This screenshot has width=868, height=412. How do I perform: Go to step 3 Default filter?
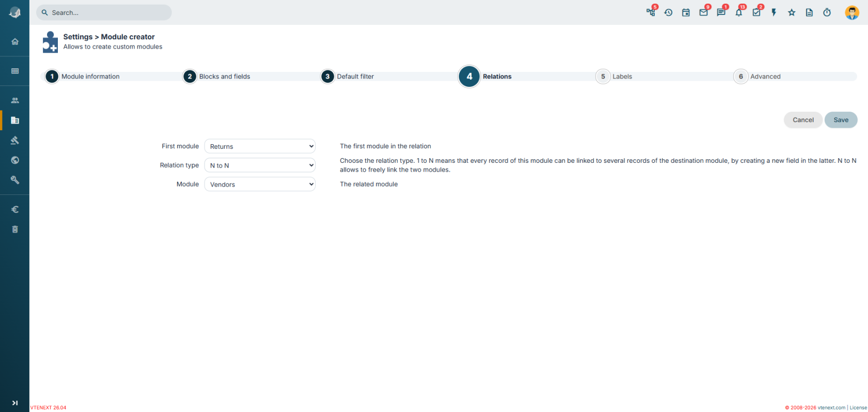pyautogui.click(x=348, y=77)
